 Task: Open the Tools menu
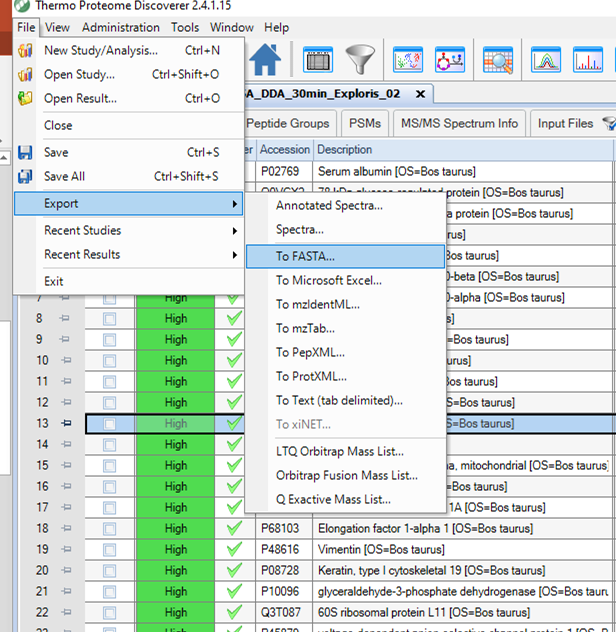click(185, 27)
